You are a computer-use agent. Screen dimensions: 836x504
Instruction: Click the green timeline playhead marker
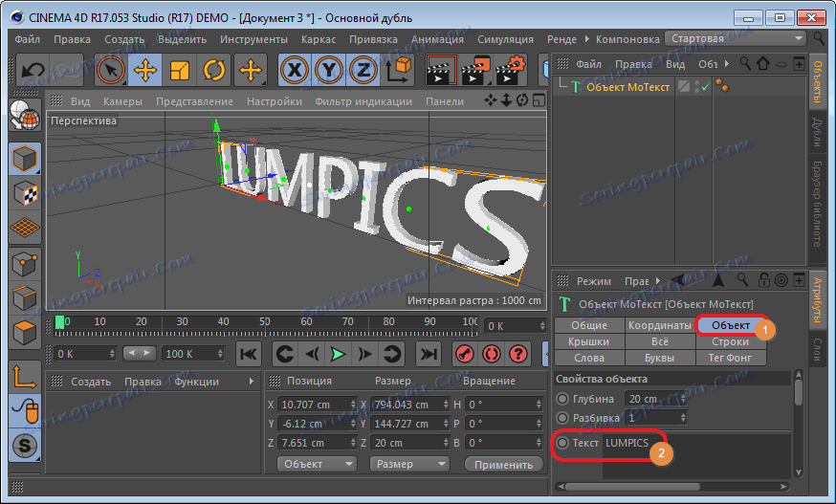click(x=60, y=322)
